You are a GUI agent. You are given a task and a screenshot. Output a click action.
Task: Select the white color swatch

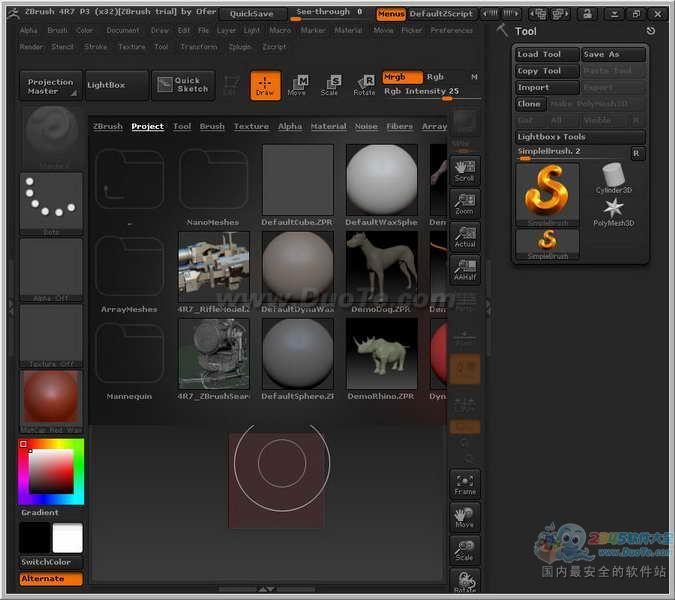68,538
